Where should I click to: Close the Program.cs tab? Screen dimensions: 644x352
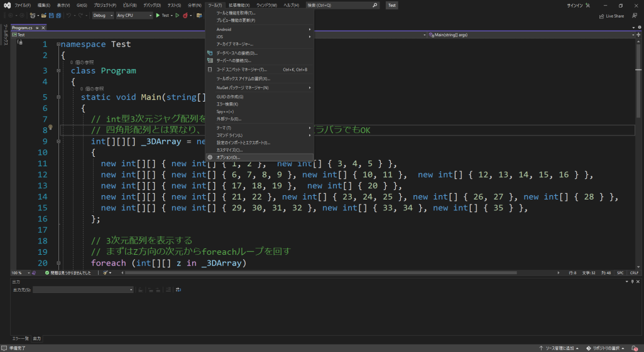(x=43, y=28)
